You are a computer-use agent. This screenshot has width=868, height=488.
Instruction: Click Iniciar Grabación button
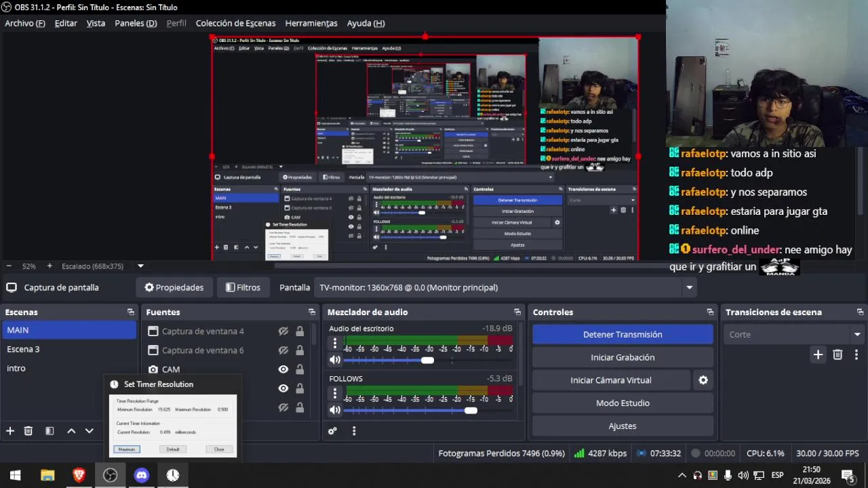click(x=623, y=357)
